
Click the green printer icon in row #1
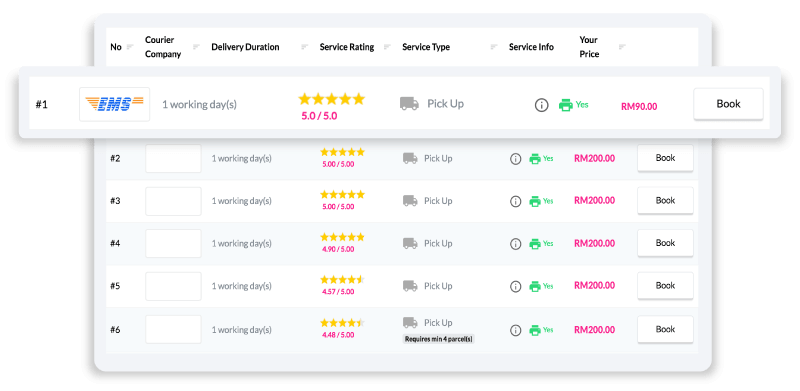[x=565, y=105]
